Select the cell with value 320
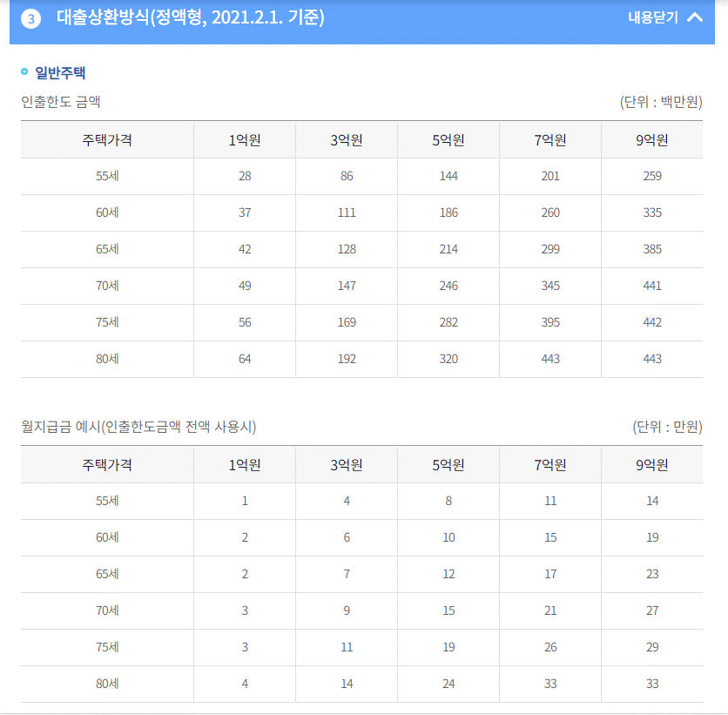Viewport: 728px width, 715px height. click(448, 359)
